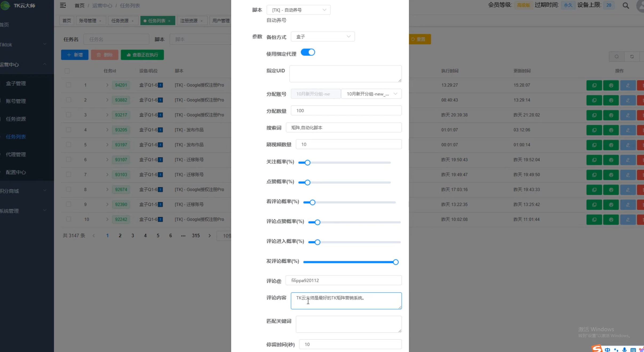This screenshot has width=644, height=352.
Task: Click the 发评论概率 slider handle
Action: coord(396,262)
